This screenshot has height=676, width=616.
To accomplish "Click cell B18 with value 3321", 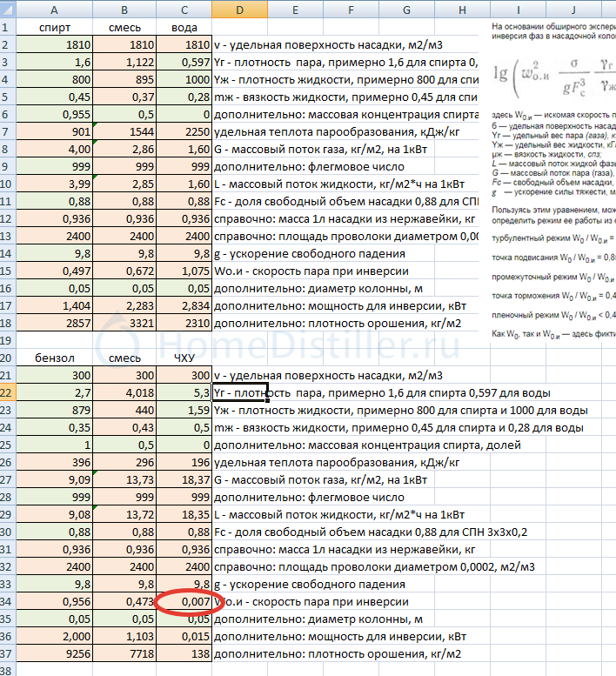I will pyautogui.click(x=124, y=323).
